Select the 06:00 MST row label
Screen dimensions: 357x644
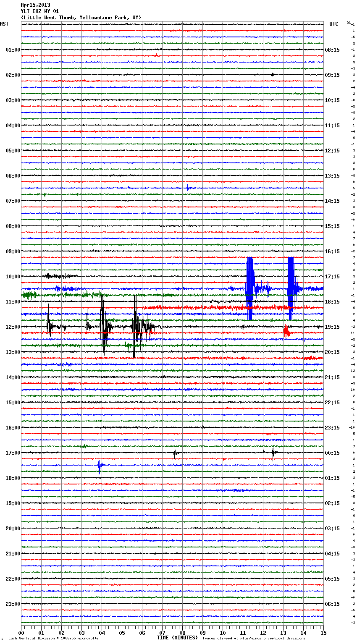pyautogui.click(x=13, y=176)
